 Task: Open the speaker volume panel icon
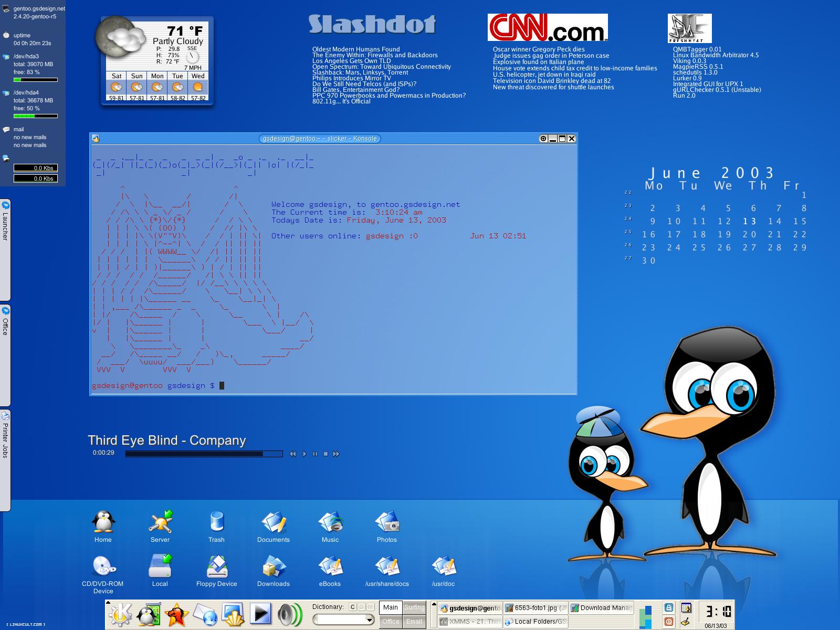click(289, 614)
